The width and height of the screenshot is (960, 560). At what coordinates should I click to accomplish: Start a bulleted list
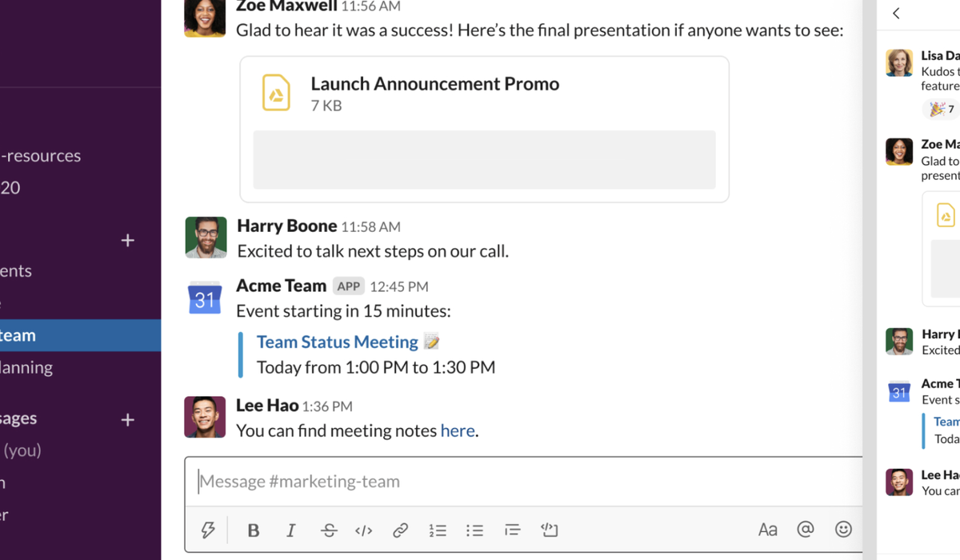coord(475,530)
